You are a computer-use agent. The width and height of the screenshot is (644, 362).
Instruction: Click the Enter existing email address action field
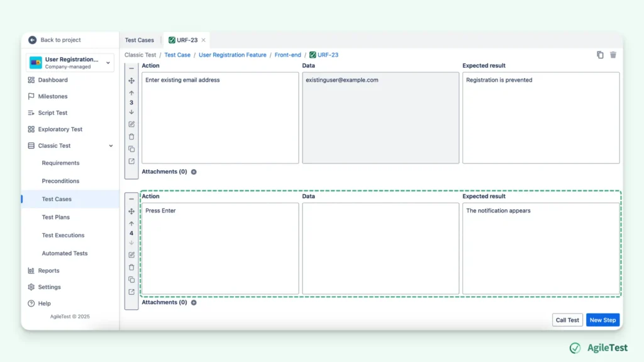tap(220, 118)
